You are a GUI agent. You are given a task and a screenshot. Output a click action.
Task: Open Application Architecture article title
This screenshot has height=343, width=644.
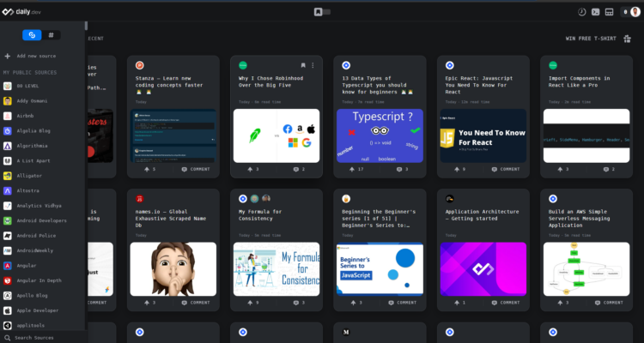click(x=483, y=215)
